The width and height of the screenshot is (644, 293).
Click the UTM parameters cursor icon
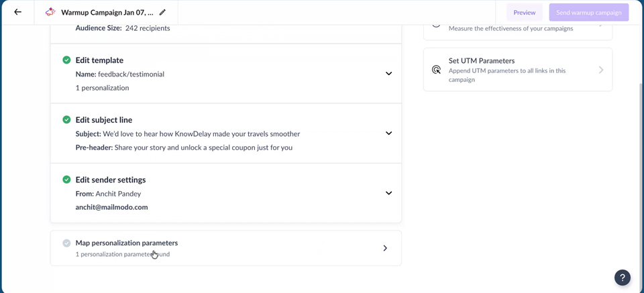coord(436,69)
